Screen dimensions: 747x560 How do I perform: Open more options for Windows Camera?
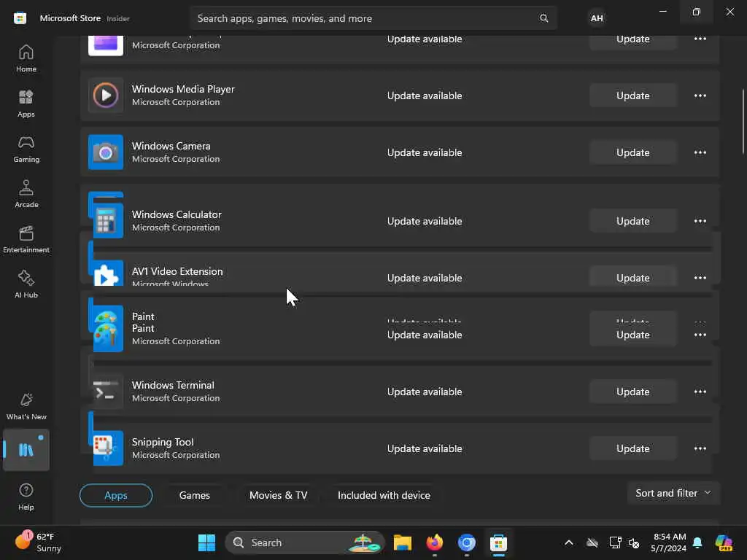coord(700,152)
